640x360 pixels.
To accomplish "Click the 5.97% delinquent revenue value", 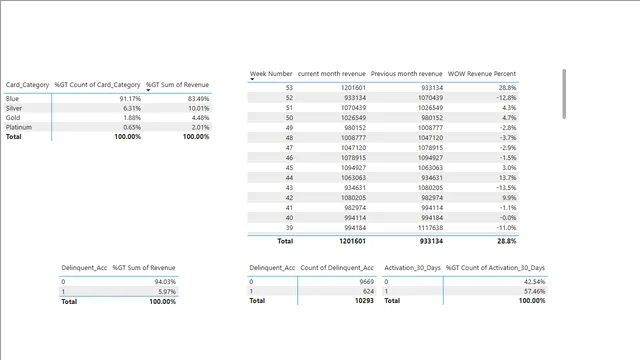I will (x=167, y=292).
